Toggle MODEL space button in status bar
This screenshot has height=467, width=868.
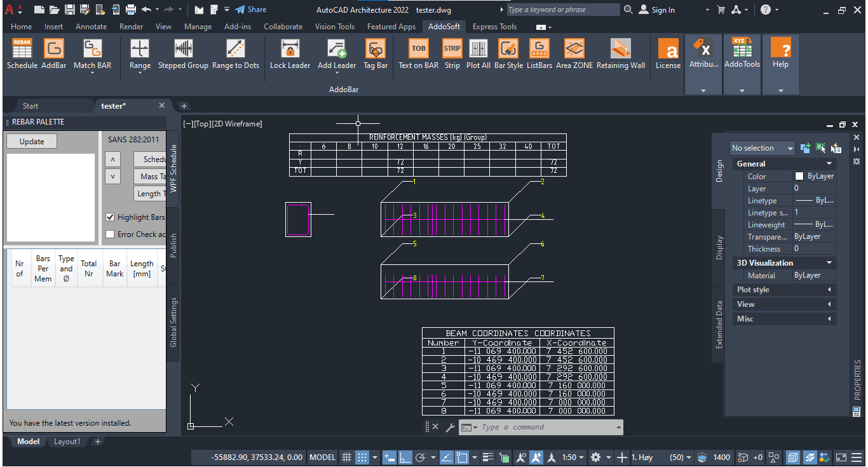pyautogui.click(x=322, y=457)
